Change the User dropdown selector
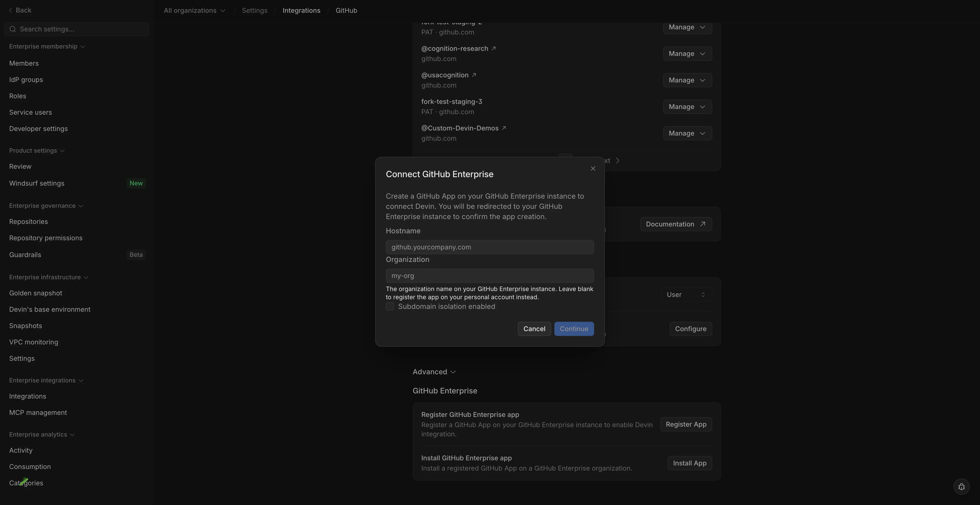980x505 pixels. point(686,295)
